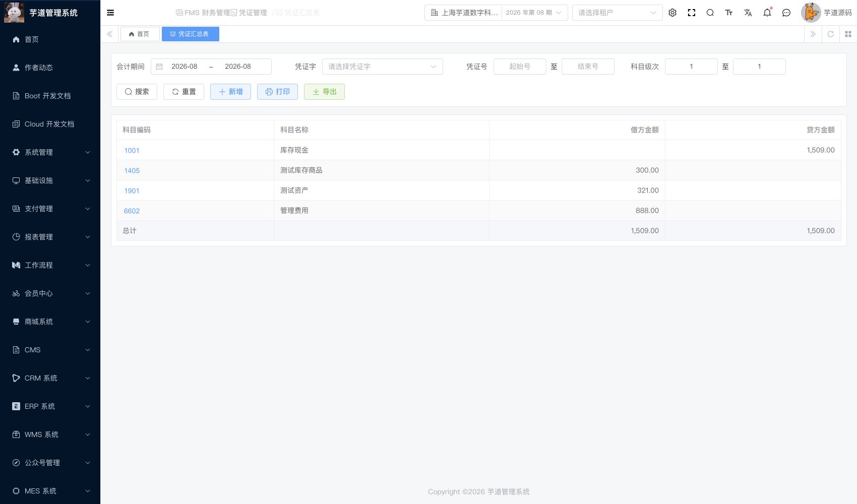Toggle fullscreen mode icon
The height and width of the screenshot is (504, 857).
(692, 13)
